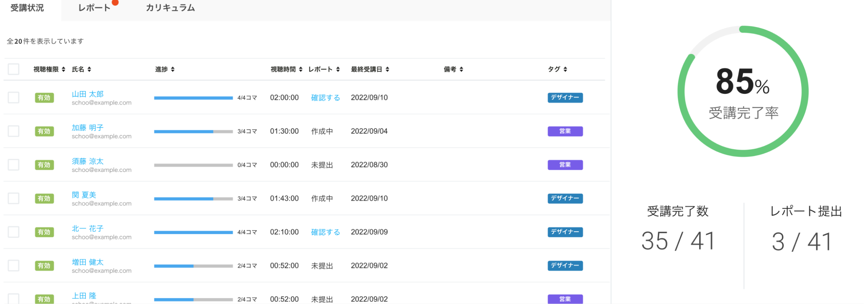The image size is (868, 304).
Task: Click 関 夏美's progress bar
Action: (193, 199)
